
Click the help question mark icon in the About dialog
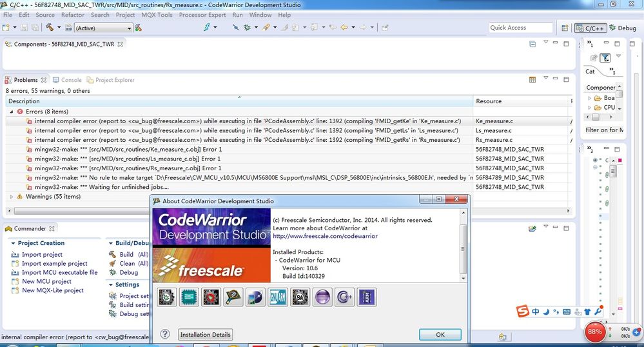tap(165, 334)
